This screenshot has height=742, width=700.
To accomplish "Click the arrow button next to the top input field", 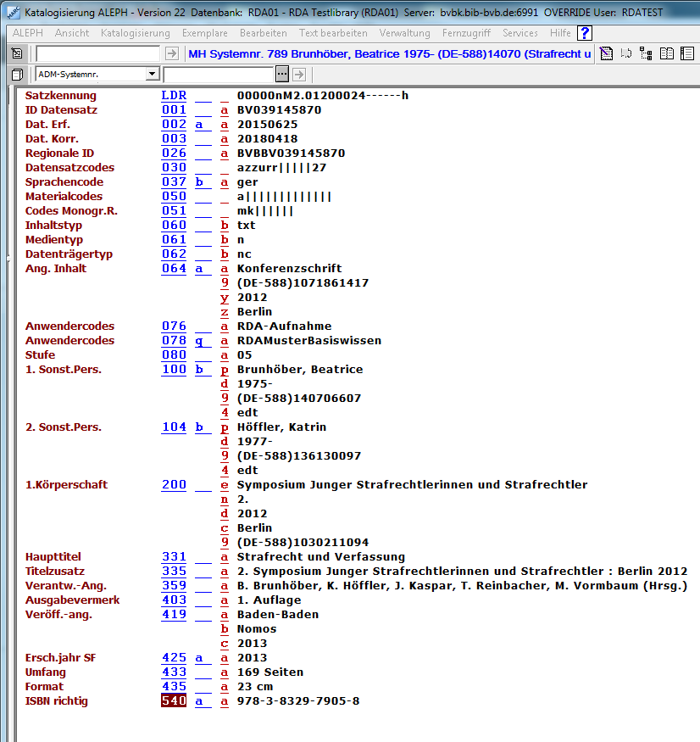I will 172,53.
